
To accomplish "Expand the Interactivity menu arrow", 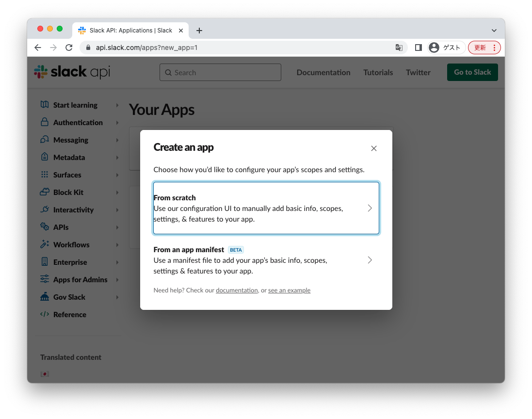I will pos(117,210).
